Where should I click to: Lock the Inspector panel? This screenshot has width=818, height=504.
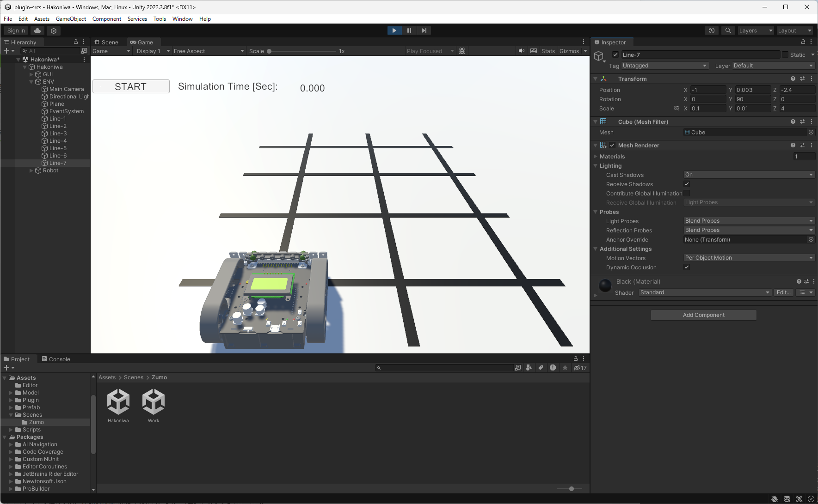coord(803,42)
